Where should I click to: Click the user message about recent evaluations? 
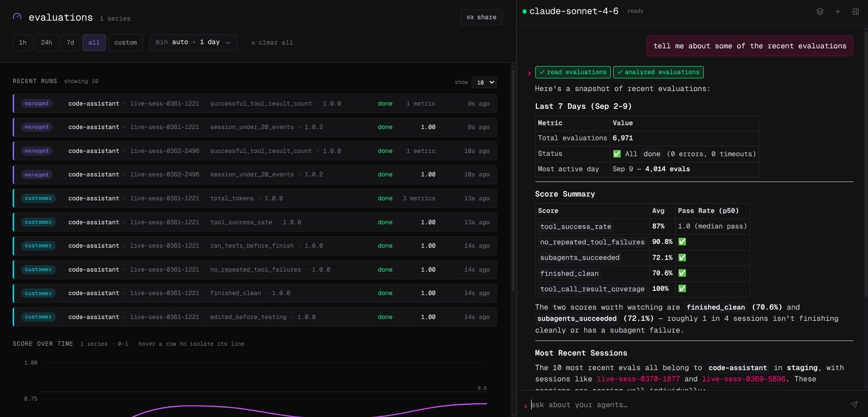(750, 46)
